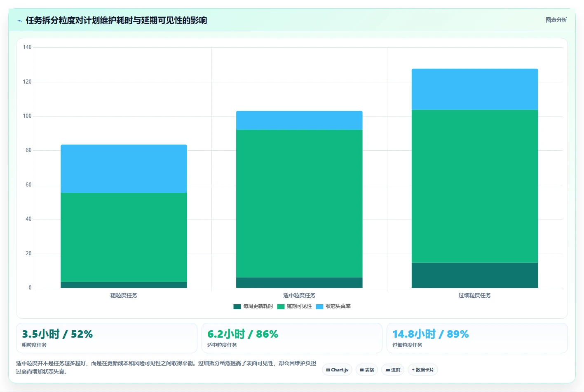
Task: Click the blue segment of 粗粒度任务 bar
Action: 124,169
